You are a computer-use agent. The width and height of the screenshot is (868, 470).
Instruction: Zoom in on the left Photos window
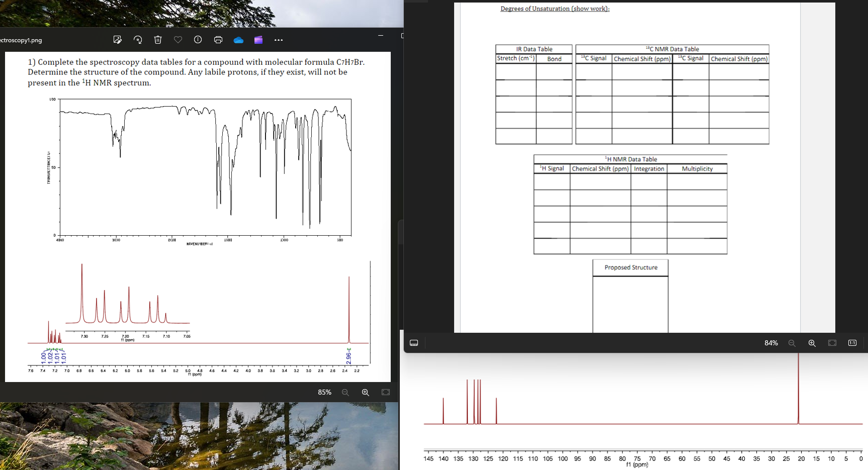click(365, 392)
